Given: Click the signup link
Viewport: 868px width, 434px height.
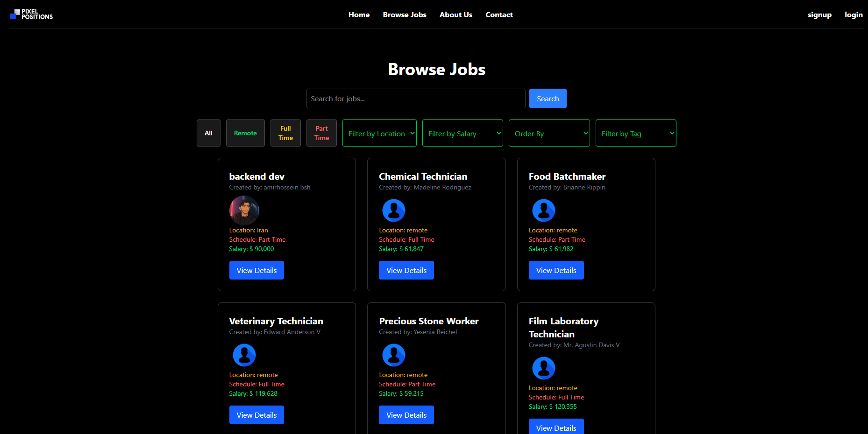Looking at the screenshot, I should click(819, 15).
